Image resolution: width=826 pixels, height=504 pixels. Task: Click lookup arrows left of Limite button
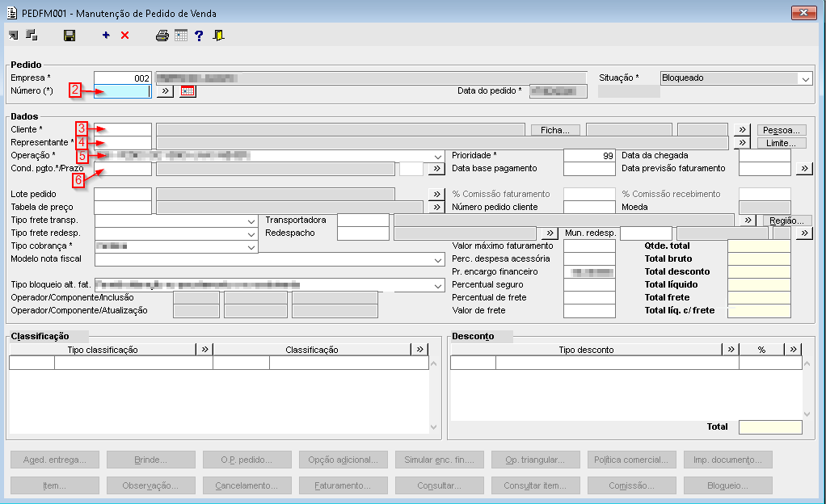742,143
